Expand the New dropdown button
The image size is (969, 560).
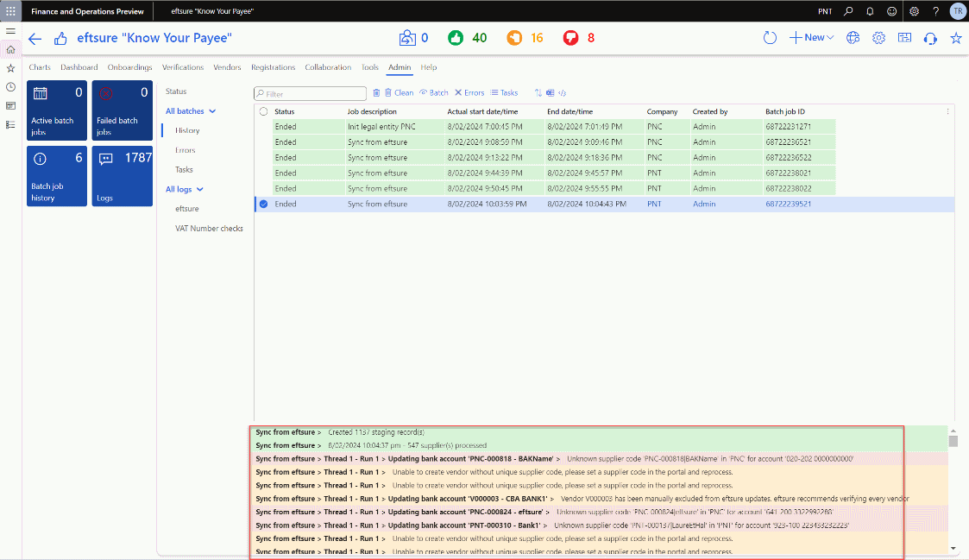pyautogui.click(x=811, y=38)
